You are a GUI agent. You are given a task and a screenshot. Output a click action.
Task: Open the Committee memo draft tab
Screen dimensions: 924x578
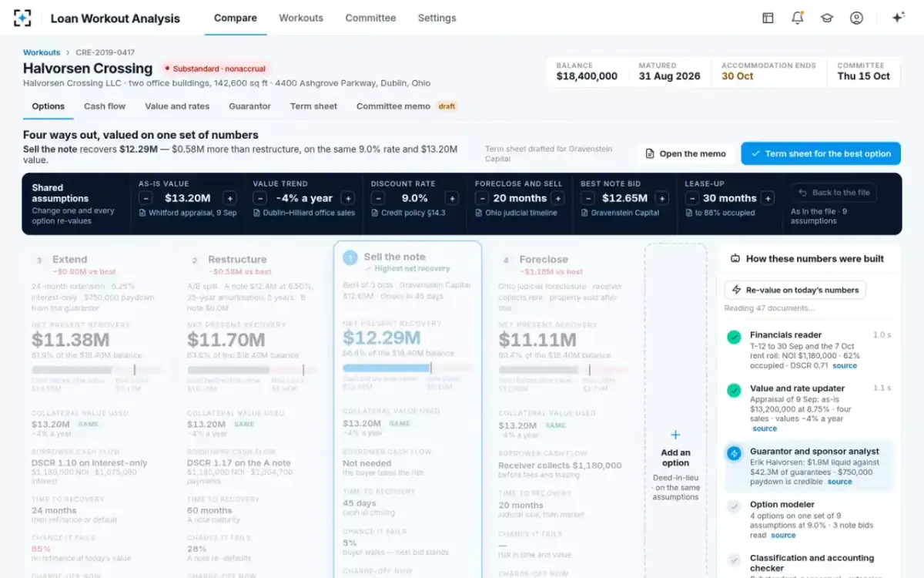click(x=407, y=106)
